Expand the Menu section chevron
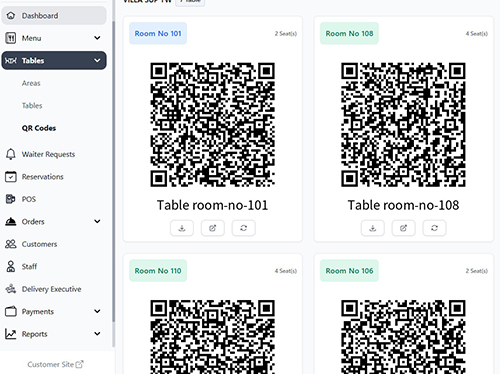Screen dimensions: 500x374 (x=97, y=38)
